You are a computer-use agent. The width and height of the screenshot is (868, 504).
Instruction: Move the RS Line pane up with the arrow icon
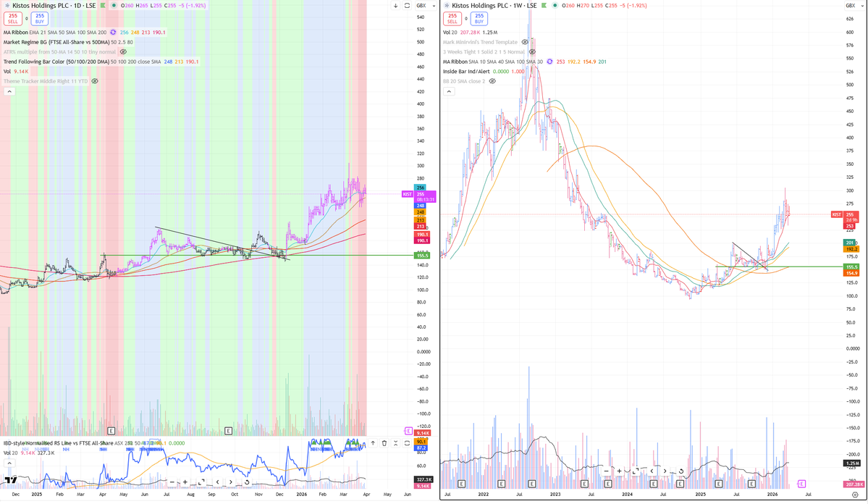tap(373, 443)
